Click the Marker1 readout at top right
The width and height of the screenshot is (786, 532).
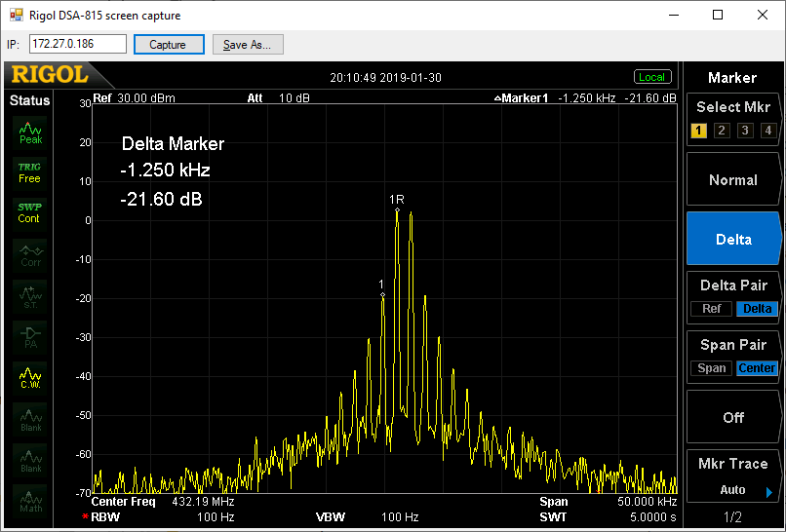[585, 98]
